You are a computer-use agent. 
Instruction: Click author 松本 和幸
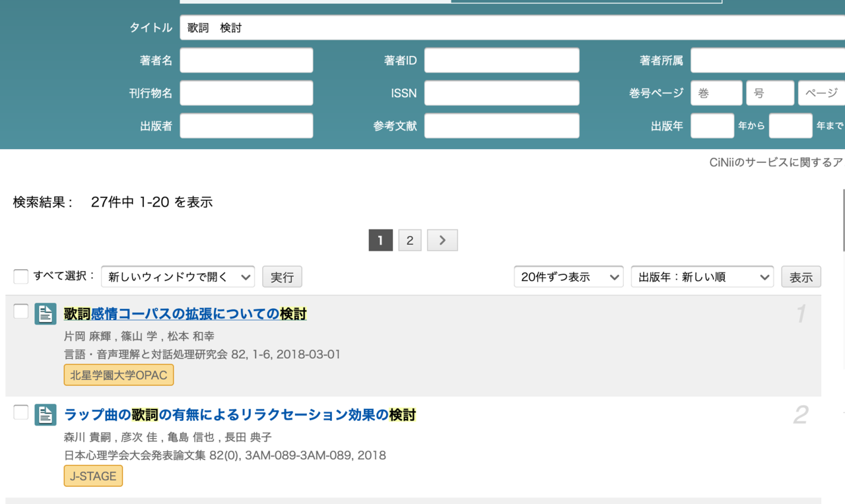191,336
